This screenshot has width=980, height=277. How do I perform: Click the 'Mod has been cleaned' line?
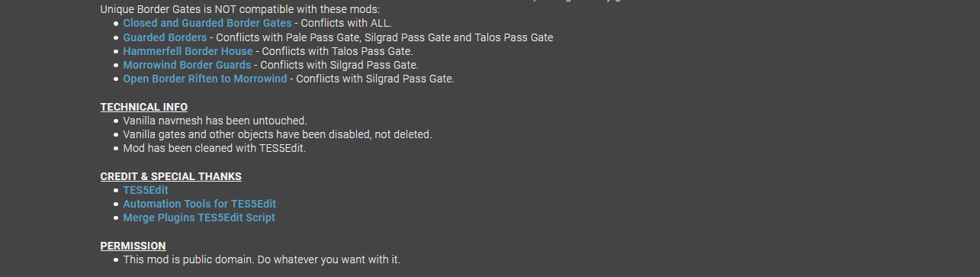tap(214, 148)
